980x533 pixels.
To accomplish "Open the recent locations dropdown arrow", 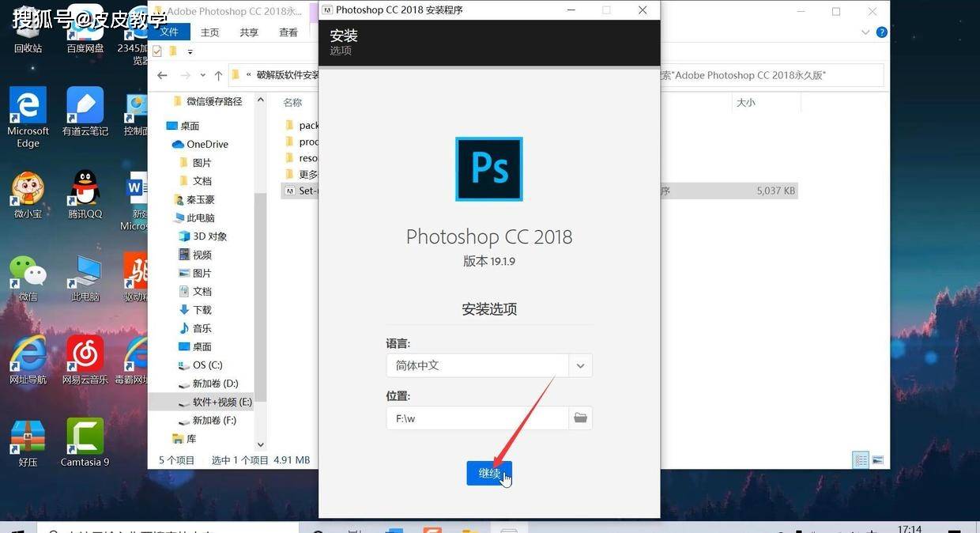I will [203, 75].
